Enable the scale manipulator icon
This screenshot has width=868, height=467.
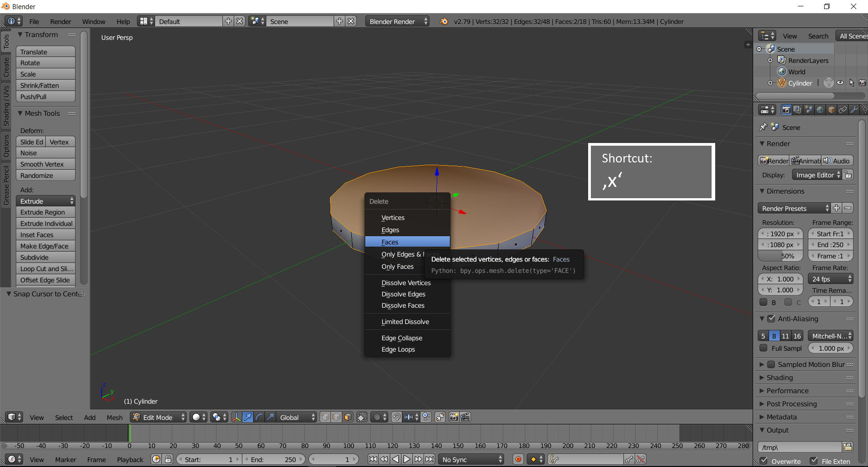pyautogui.click(x=270, y=417)
